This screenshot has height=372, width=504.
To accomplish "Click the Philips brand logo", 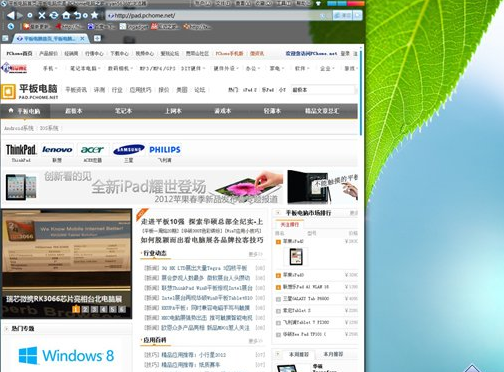I will [x=165, y=150].
